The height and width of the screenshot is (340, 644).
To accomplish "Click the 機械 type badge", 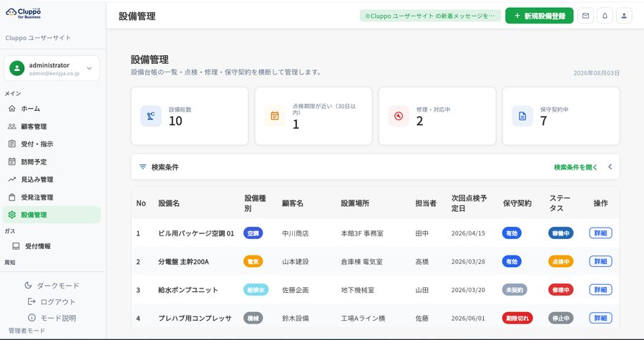I will (x=253, y=319).
